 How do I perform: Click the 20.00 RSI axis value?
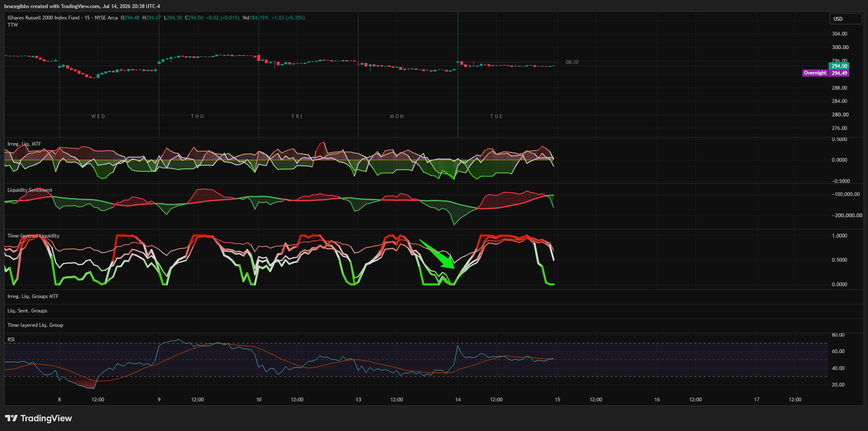point(838,385)
